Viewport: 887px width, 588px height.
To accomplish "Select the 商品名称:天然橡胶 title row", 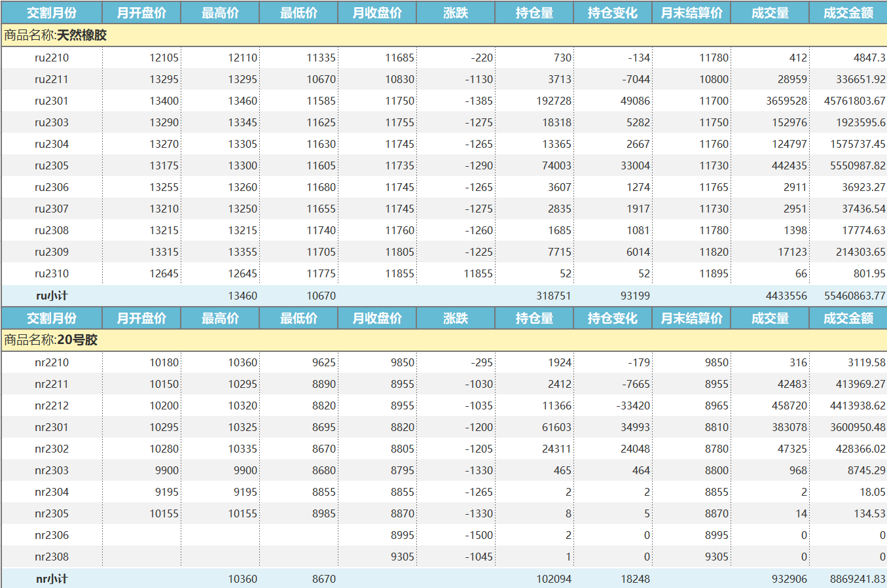I will 444,35.
